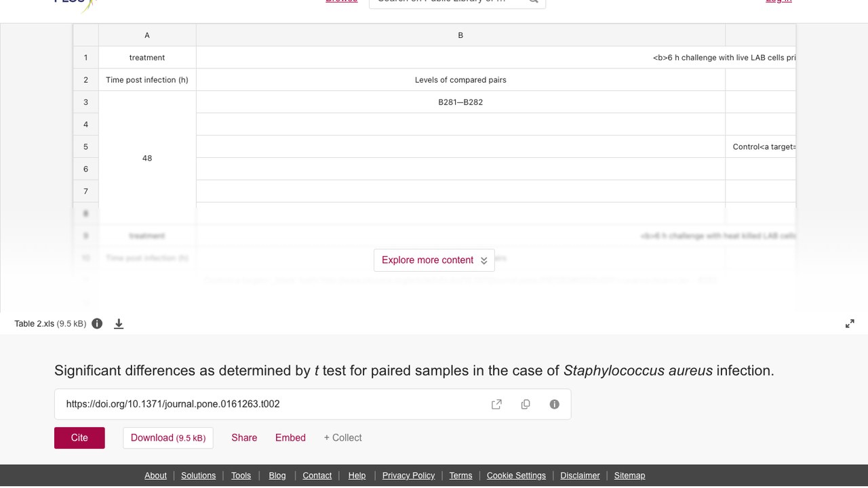868x488 pixels.
Task: Open the Sitemap footer link
Action: 629,475
